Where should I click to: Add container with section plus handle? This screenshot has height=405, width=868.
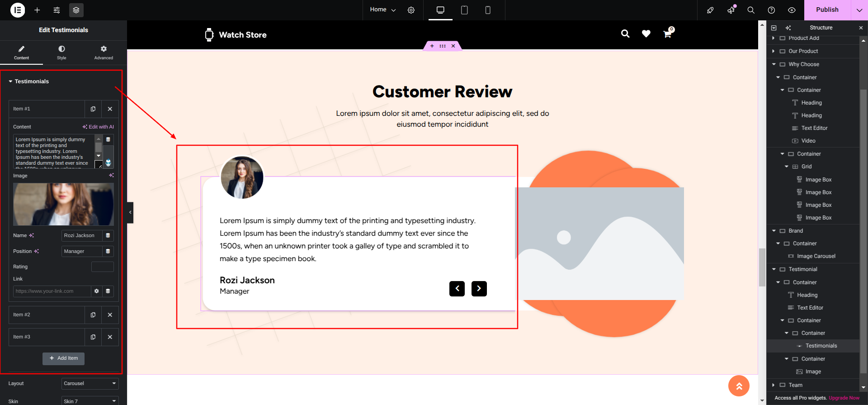(x=432, y=46)
